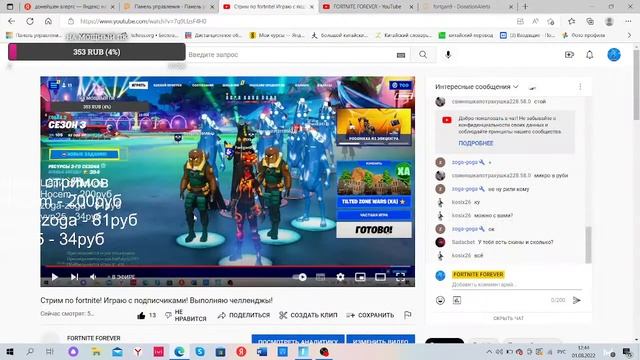This screenshot has width=640, height=360.
Task: Click the browser address bar URL
Action: click(143, 21)
